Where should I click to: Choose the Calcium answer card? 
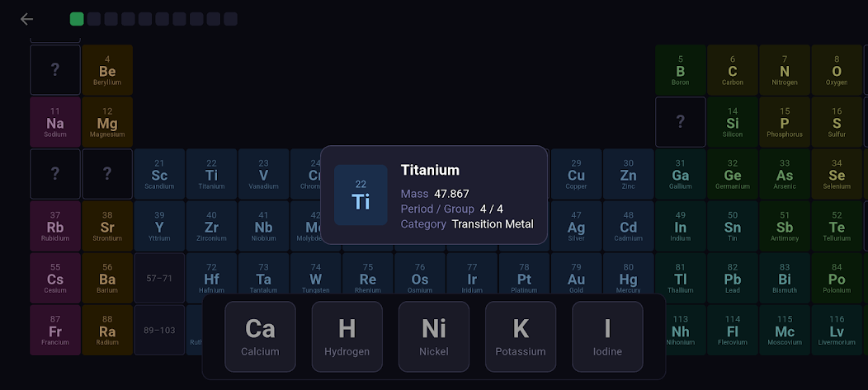click(x=260, y=336)
